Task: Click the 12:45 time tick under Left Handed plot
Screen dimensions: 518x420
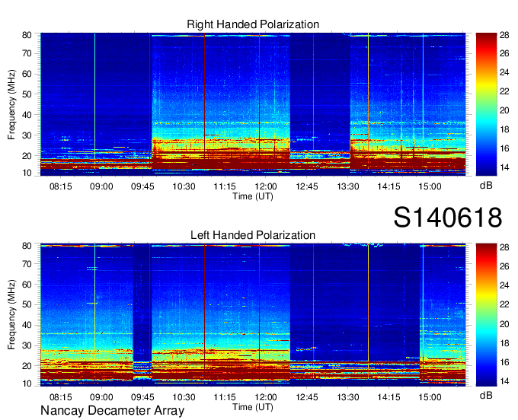Action: click(306, 397)
